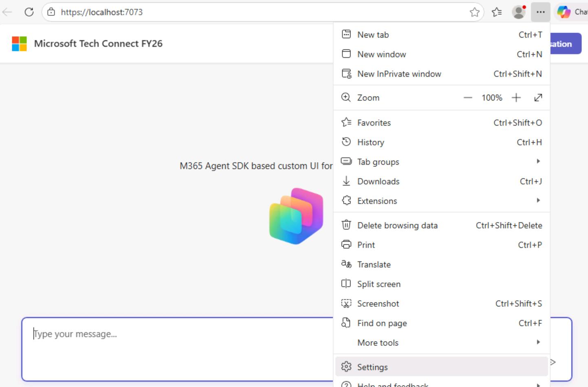This screenshot has height=387, width=588.
Task: Click the zoom in plus button
Action: 516,98
